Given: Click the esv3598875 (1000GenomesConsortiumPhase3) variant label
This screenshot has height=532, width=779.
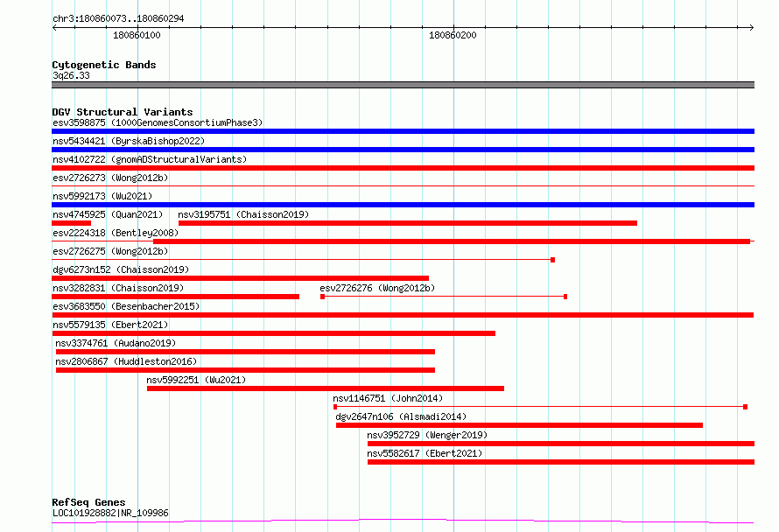Looking at the screenshot, I should (158, 122).
